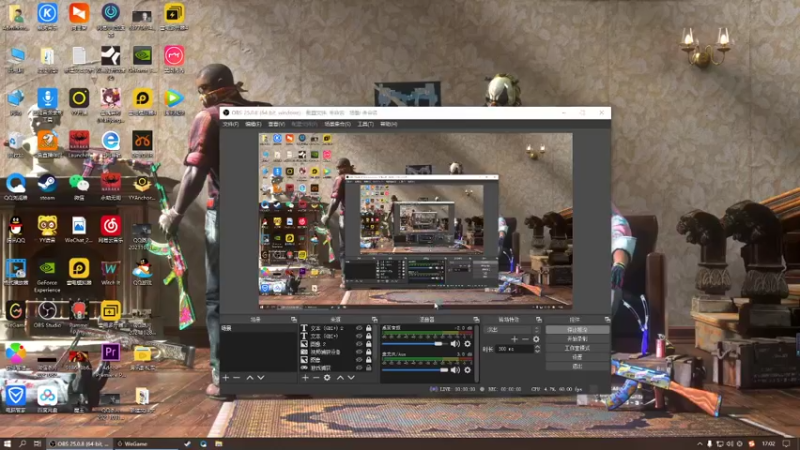Toggle visibility of the 图像 source

pos(359,360)
